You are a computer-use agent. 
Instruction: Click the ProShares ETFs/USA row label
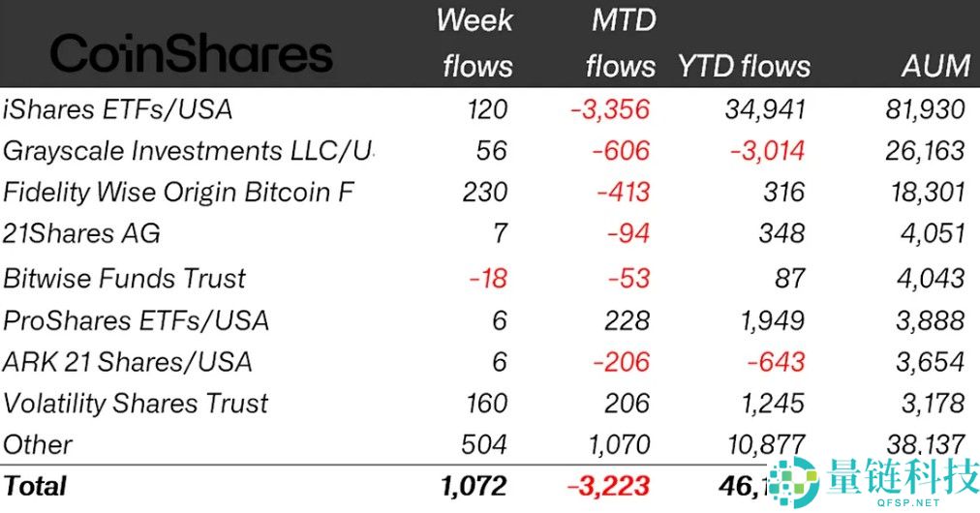(137, 320)
